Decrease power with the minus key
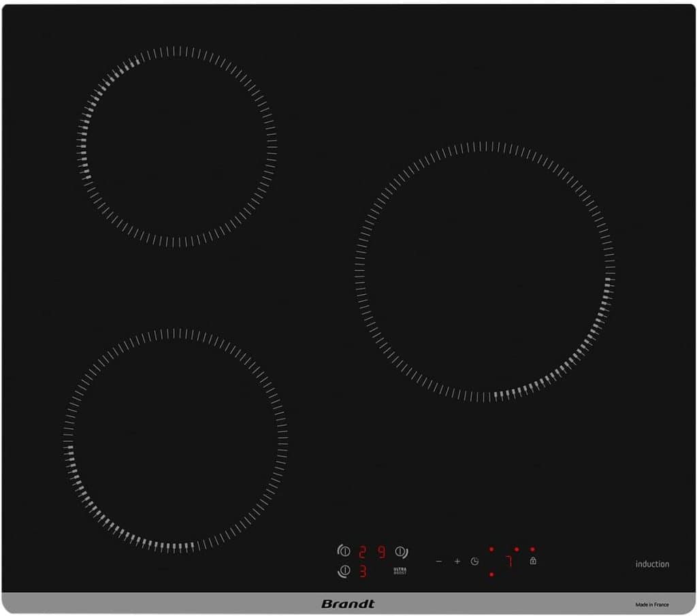Screen dimensions: 697x616 439,562
